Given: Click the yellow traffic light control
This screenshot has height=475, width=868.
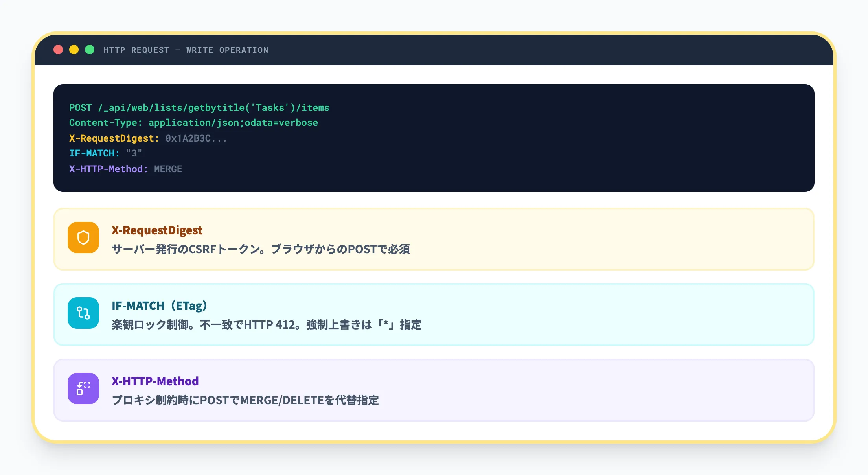Looking at the screenshot, I should point(74,50).
